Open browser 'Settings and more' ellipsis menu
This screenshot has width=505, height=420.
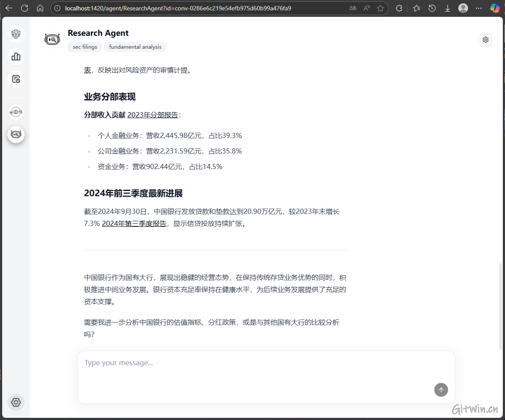pos(479,8)
